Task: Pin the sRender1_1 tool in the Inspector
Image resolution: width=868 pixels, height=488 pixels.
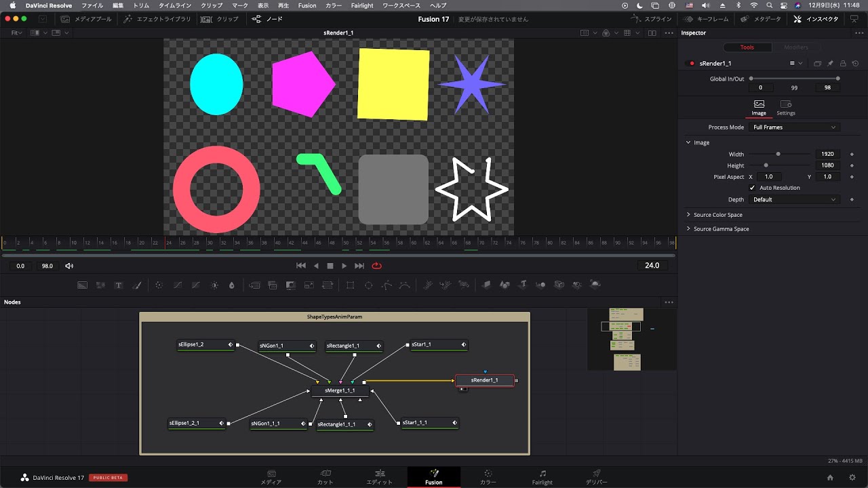Action: (830, 63)
